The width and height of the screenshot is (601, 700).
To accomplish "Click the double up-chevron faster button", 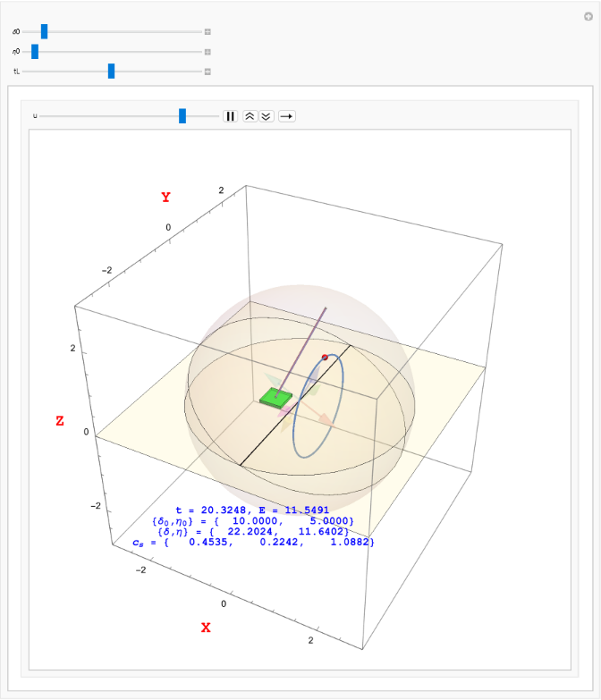I will [250, 116].
